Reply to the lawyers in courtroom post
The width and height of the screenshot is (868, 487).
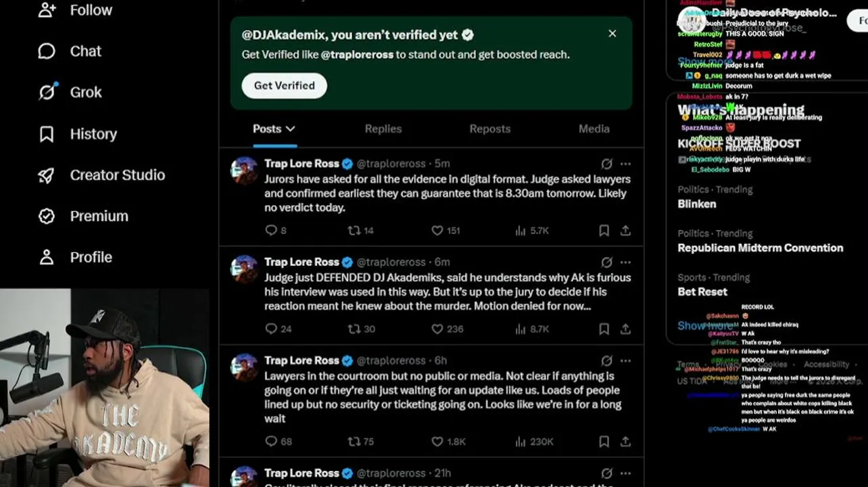point(278,442)
